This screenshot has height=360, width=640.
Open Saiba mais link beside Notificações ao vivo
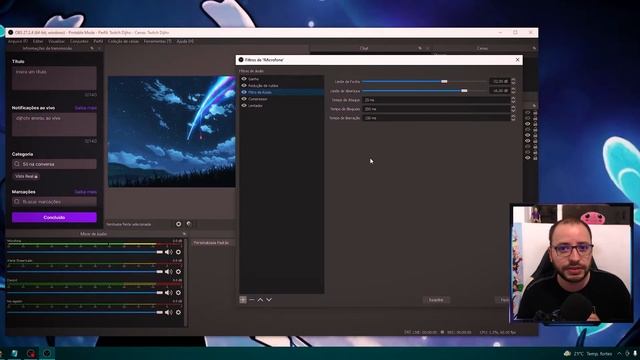(86, 108)
